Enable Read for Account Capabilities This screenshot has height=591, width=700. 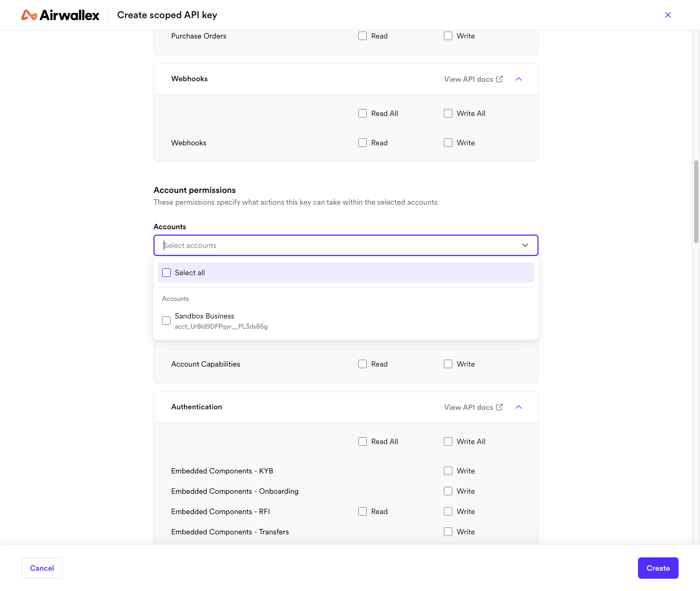[363, 364]
